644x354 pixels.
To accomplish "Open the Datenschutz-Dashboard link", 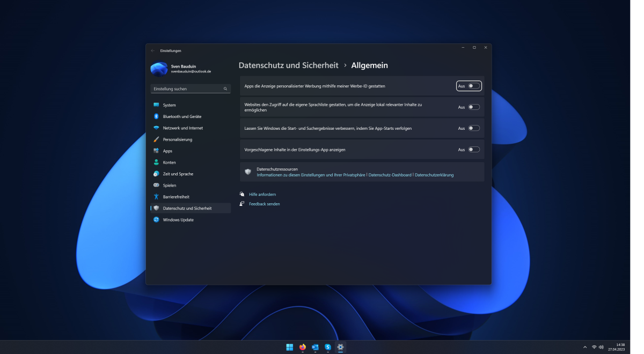I will click(390, 175).
